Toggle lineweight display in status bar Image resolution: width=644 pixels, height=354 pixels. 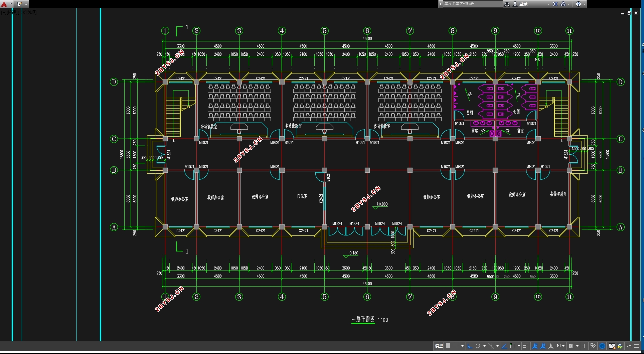point(526,346)
